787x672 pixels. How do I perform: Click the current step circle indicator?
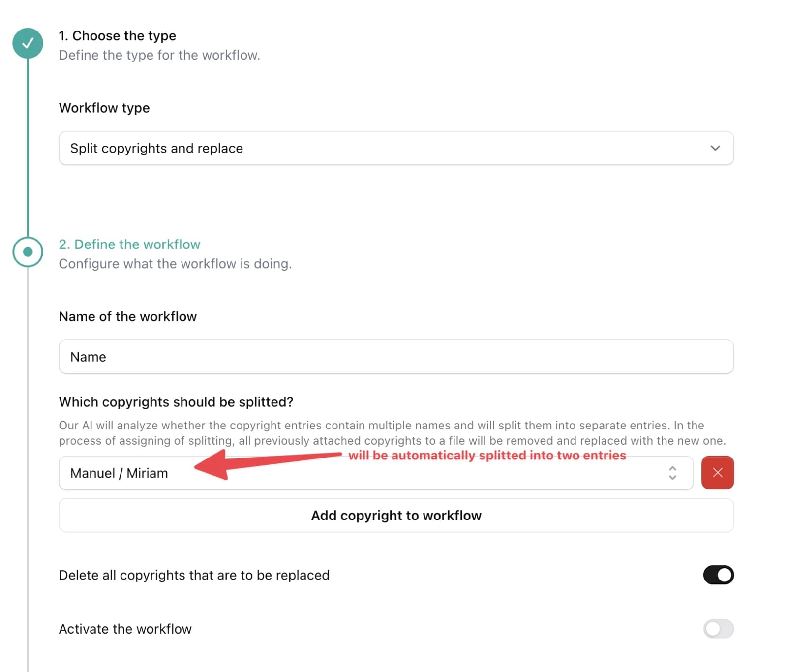tap(28, 252)
